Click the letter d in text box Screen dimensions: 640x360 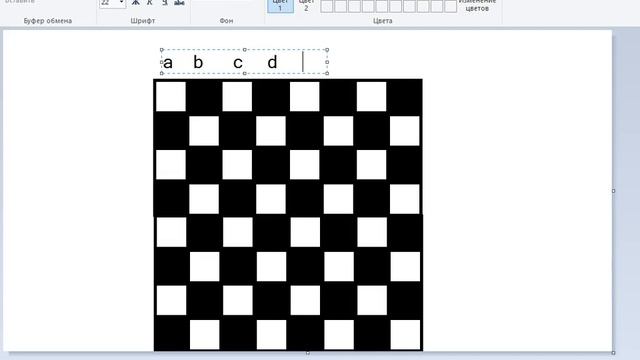click(x=272, y=62)
